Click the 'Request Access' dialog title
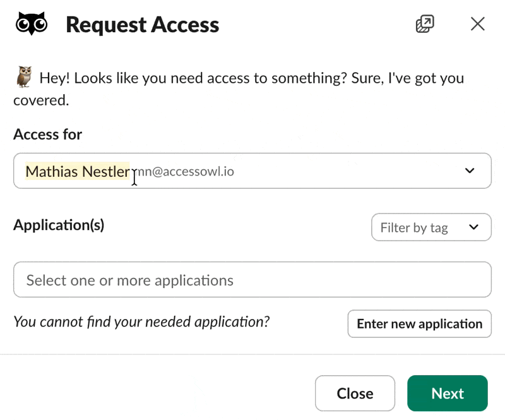Screen dimensions: 505x420 click(x=142, y=25)
